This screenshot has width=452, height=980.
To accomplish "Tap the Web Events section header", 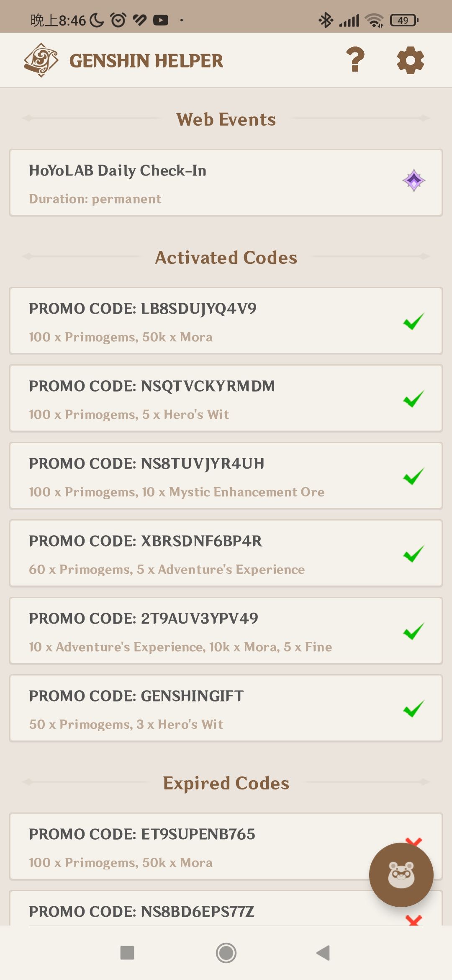I will [226, 119].
